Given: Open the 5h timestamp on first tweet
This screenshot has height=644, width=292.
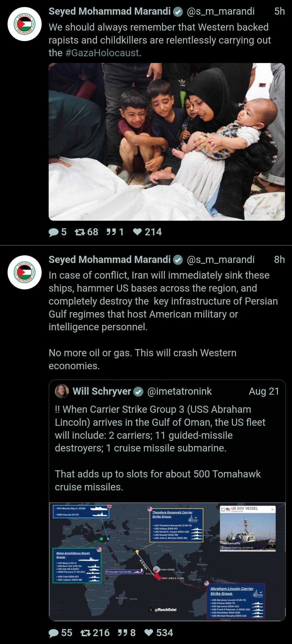Looking at the screenshot, I should [279, 11].
